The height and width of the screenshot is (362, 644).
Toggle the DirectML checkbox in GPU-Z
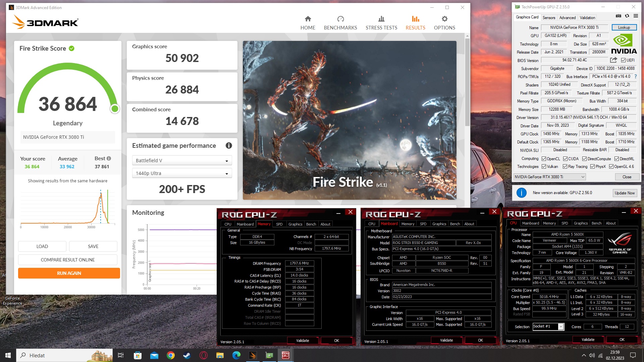tap(616, 159)
